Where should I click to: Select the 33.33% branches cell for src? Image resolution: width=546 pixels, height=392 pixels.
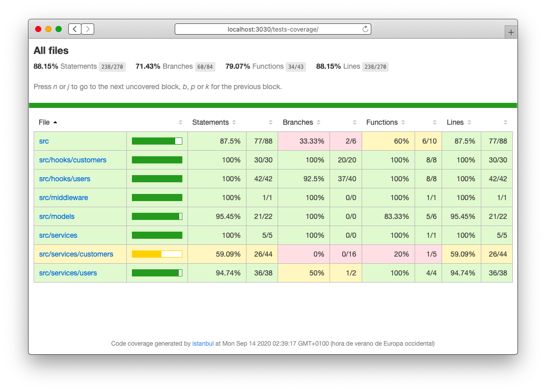coord(304,141)
